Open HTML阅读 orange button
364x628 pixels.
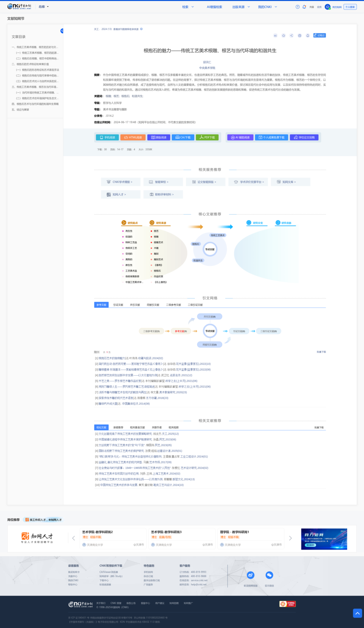coord(133,138)
